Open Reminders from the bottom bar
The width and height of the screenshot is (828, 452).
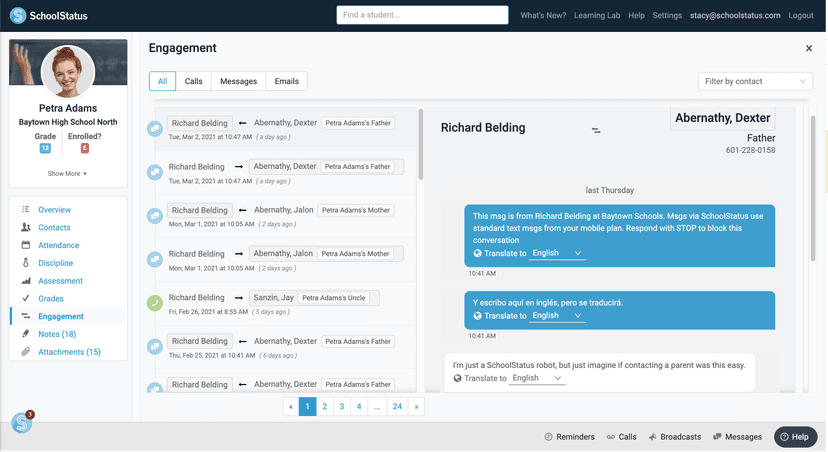point(569,437)
